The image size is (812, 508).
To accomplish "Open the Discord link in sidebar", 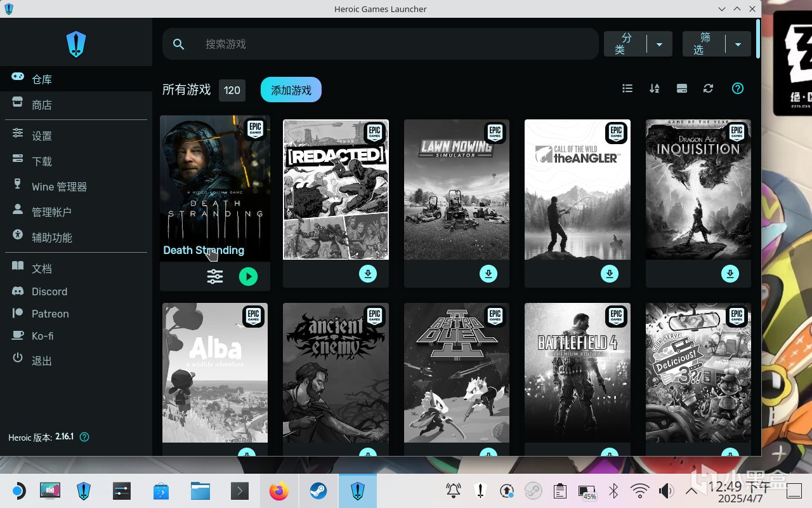I will (x=76, y=291).
